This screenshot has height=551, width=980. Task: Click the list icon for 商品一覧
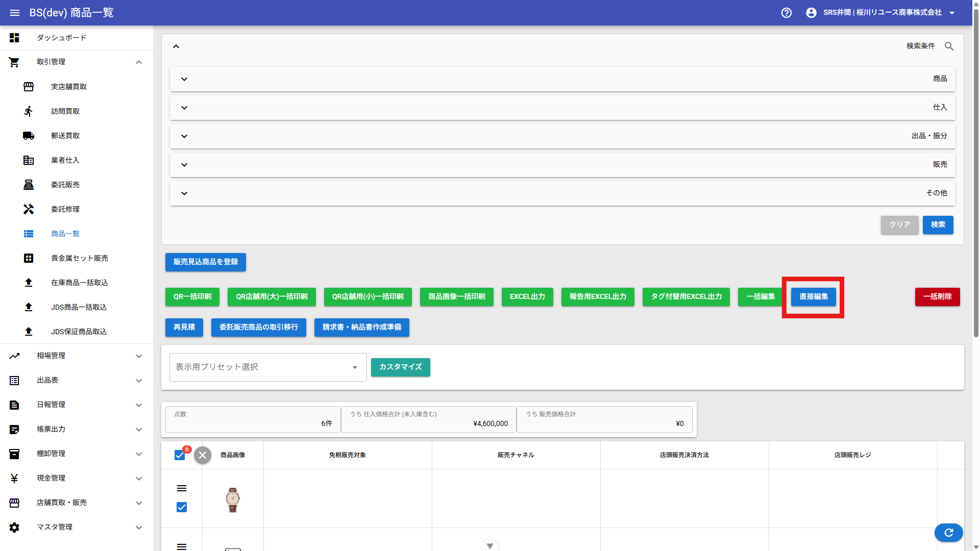(29, 234)
